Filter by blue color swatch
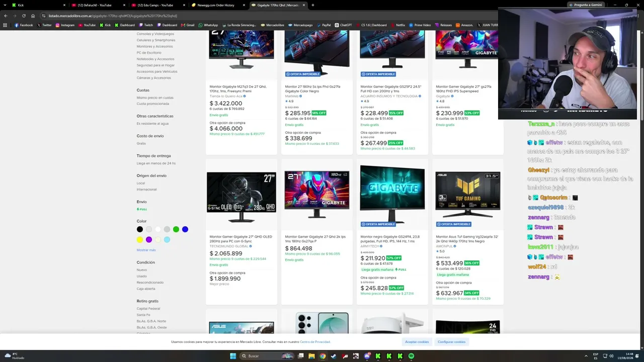The height and width of the screenshot is (362, 644). coord(185,229)
